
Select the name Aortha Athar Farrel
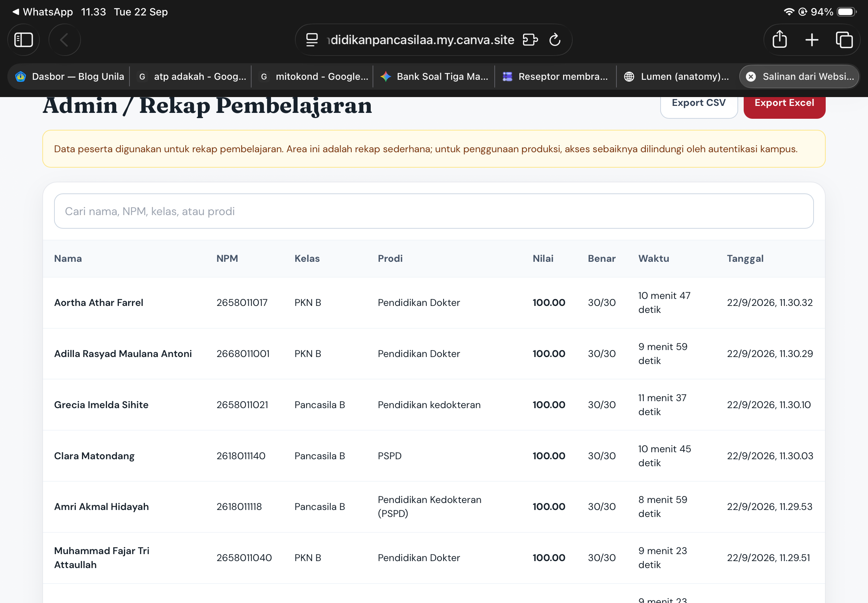click(x=99, y=303)
